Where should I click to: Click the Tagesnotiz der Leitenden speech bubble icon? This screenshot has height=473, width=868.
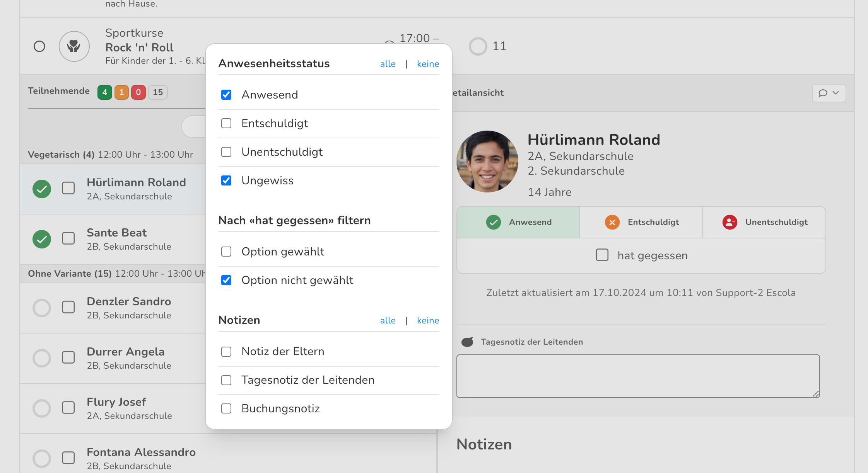(x=467, y=342)
